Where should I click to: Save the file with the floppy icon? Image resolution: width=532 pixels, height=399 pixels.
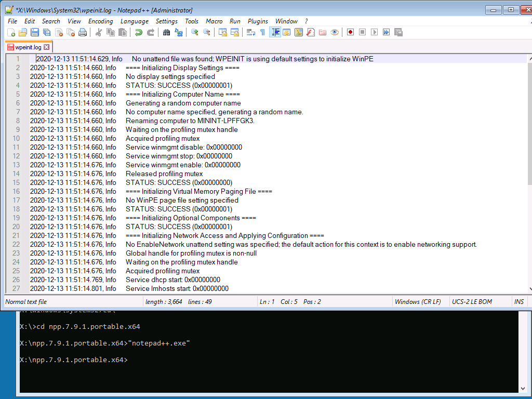[x=35, y=32]
